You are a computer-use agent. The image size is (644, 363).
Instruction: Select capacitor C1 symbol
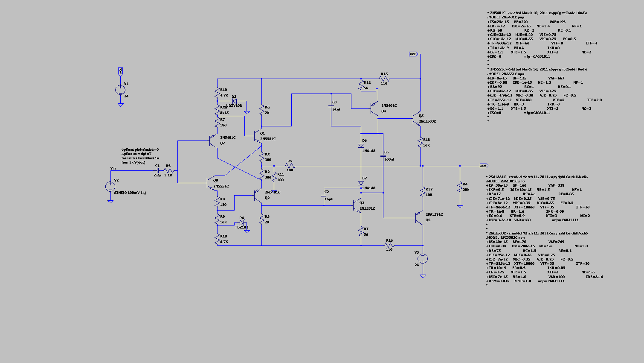pyautogui.click(x=158, y=170)
